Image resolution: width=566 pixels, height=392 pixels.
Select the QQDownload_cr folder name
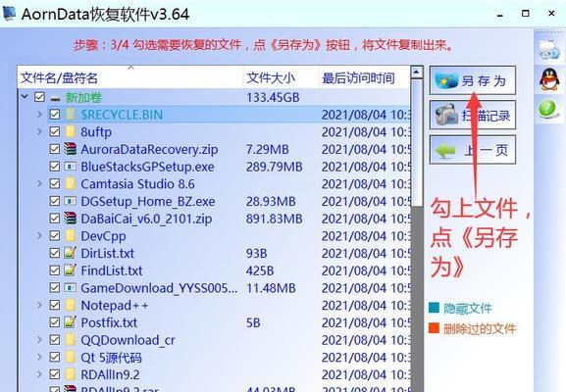pos(128,340)
